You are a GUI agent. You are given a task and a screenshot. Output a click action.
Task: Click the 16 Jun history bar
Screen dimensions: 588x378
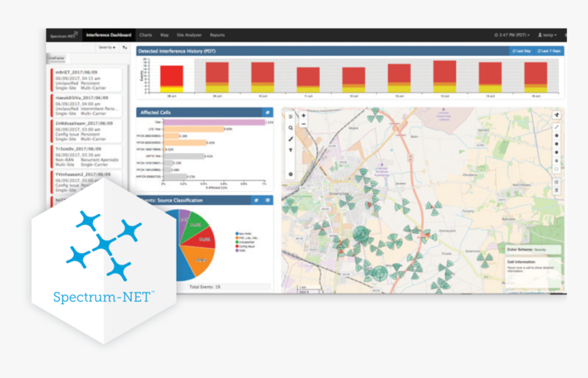[x=535, y=78]
